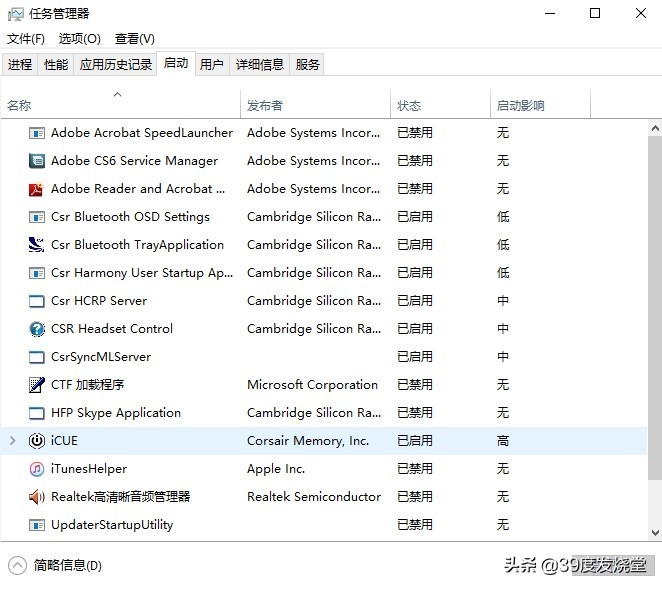The image size is (662, 589).
Task: Click the UpdaterStartupUtility icon
Action: tap(37, 525)
